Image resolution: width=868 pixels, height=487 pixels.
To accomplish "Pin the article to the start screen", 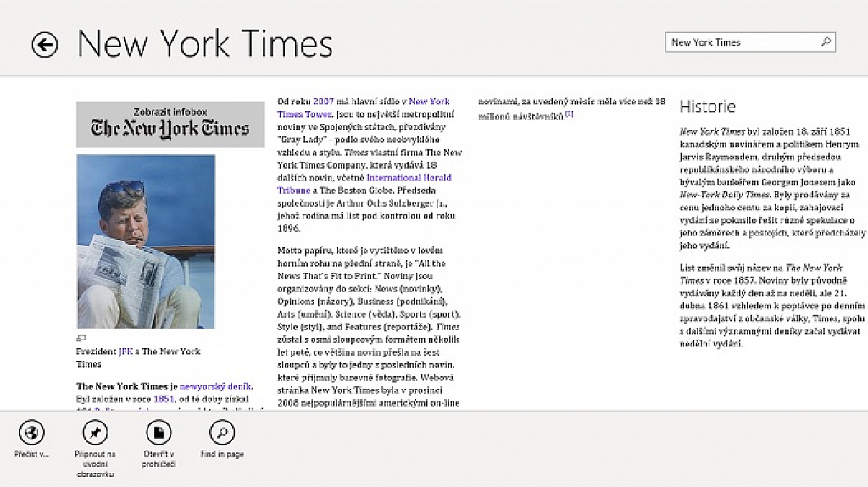I will point(95,432).
